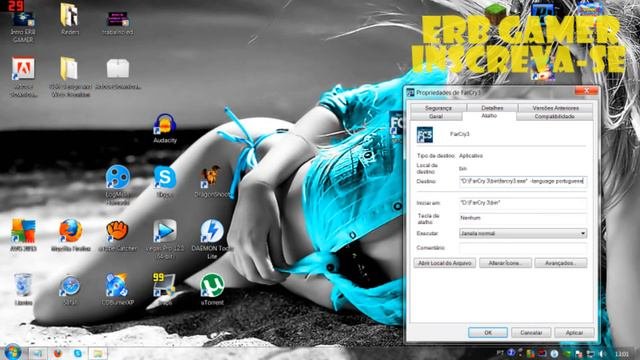Click the taskbar clock
The height and width of the screenshot is (360, 640).
tap(622, 353)
